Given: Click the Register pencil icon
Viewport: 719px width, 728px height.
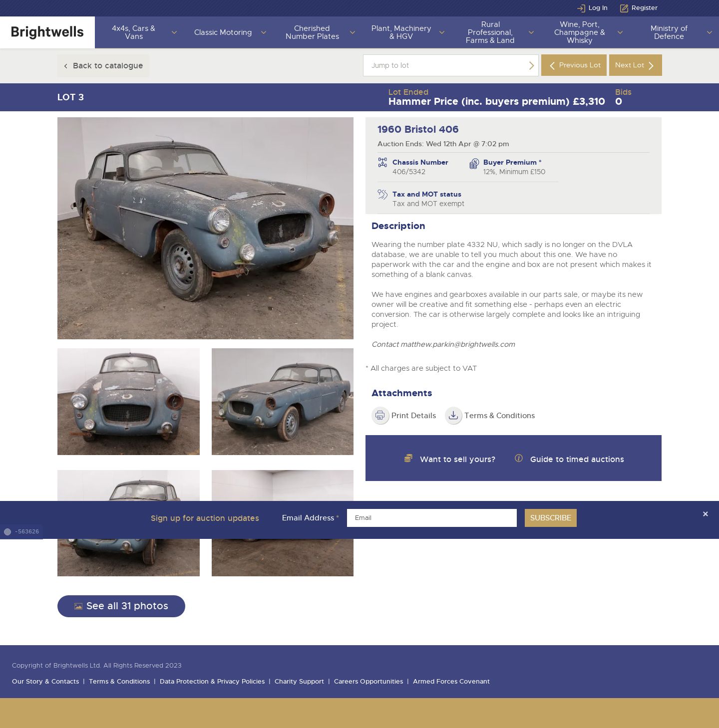Looking at the screenshot, I should tap(624, 8).
